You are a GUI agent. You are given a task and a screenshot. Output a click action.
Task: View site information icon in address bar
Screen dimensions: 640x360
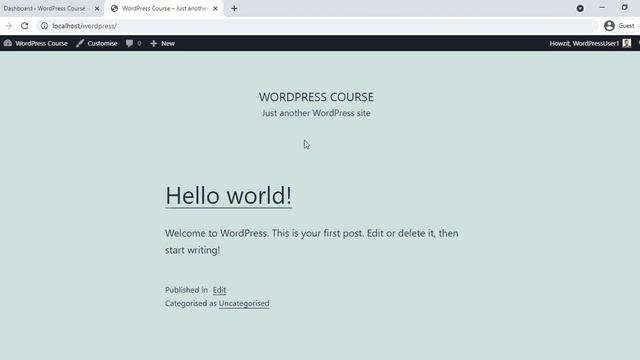44,26
